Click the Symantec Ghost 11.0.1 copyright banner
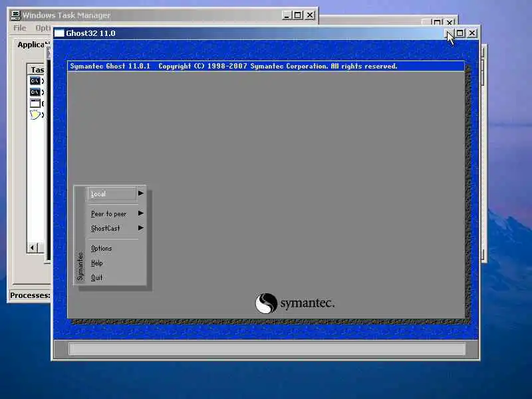Viewport: 532px width, 399px height. coord(266,66)
